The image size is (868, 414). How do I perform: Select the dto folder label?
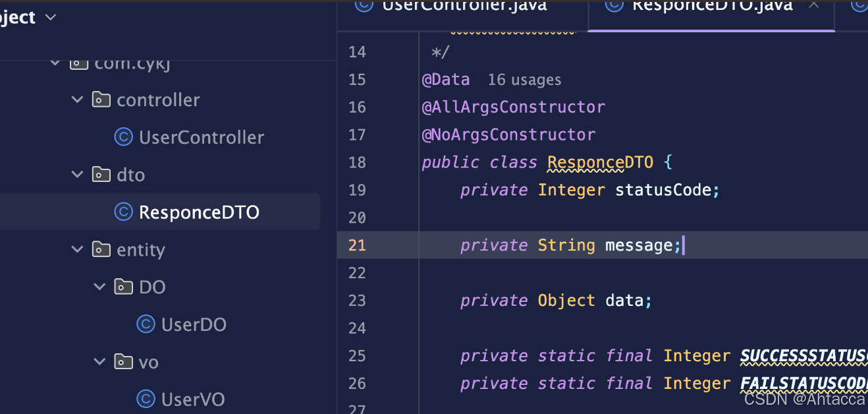[x=130, y=175]
